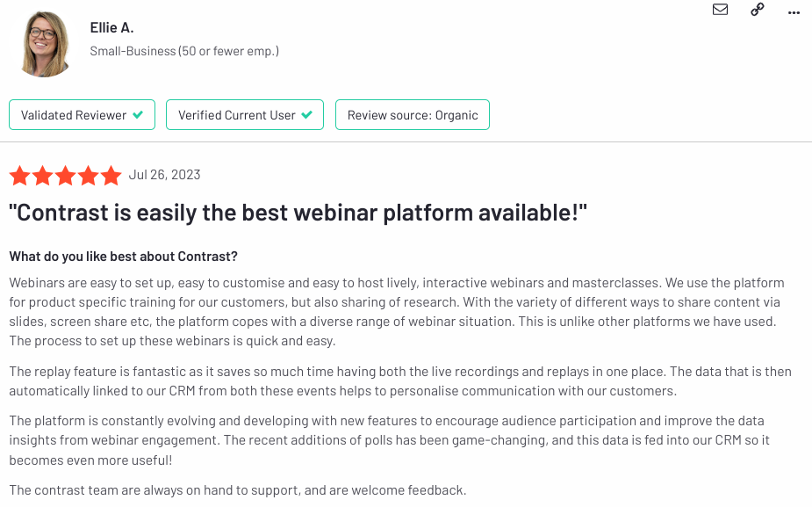The width and height of the screenshot is (812, 507).
Task: Click the paragraph about the replay feature
Action: (399, 381)
